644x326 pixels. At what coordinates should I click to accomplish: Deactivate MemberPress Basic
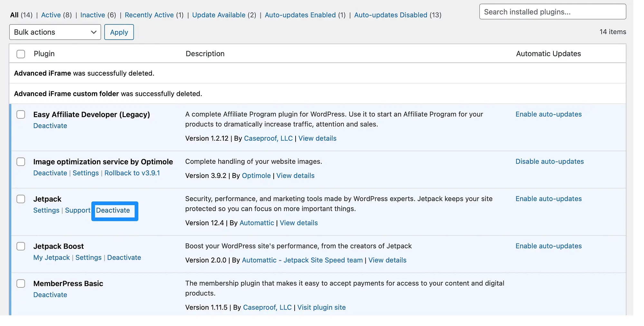50,295
